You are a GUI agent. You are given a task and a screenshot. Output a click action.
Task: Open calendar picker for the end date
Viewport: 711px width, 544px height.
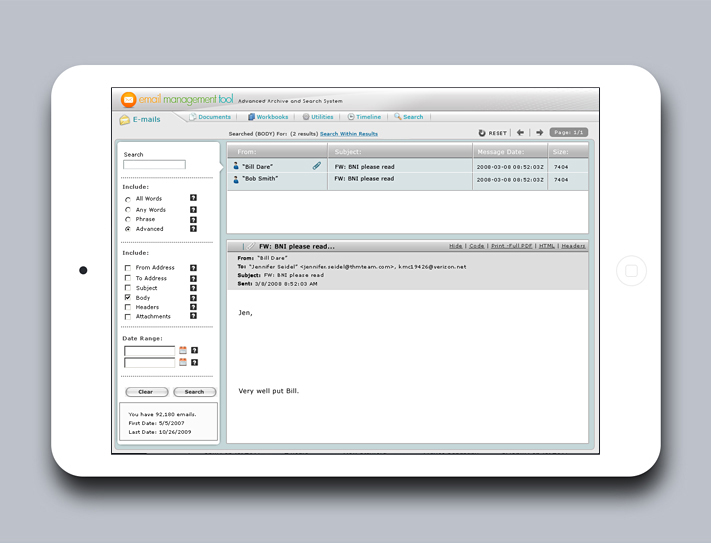[x=183, y=362]
